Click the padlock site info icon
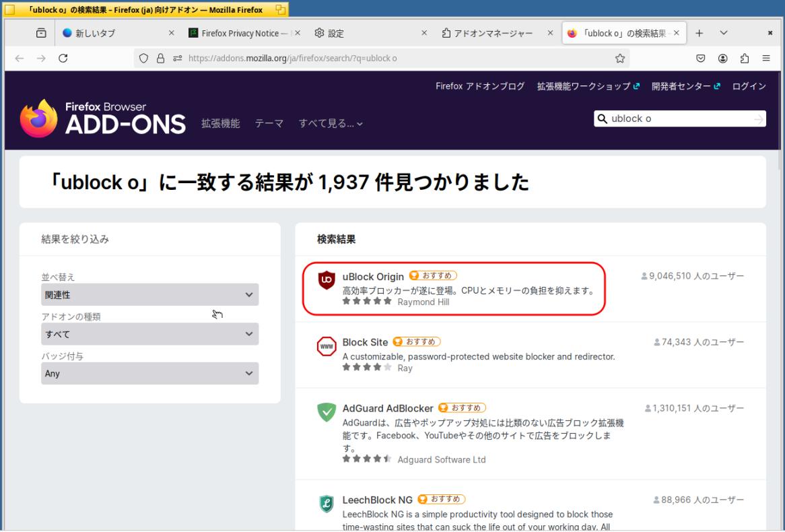 point(160,59)
